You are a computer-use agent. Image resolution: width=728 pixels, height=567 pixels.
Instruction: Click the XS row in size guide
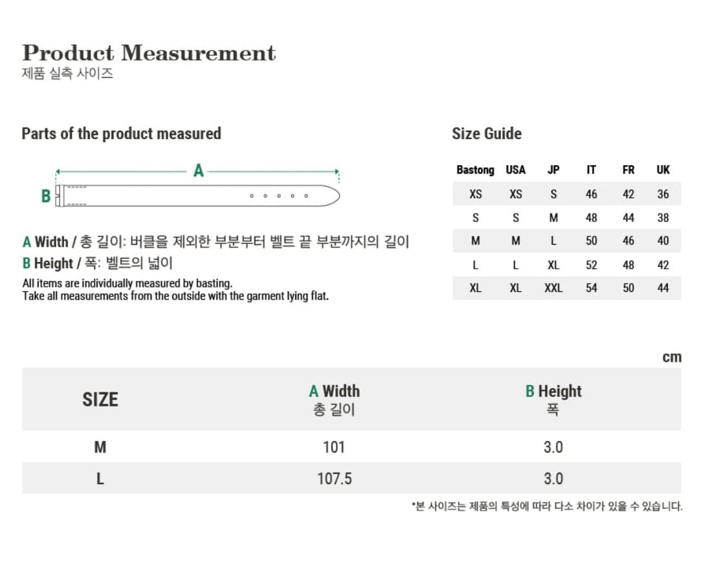pyautogui.click(x=566, y=194)
